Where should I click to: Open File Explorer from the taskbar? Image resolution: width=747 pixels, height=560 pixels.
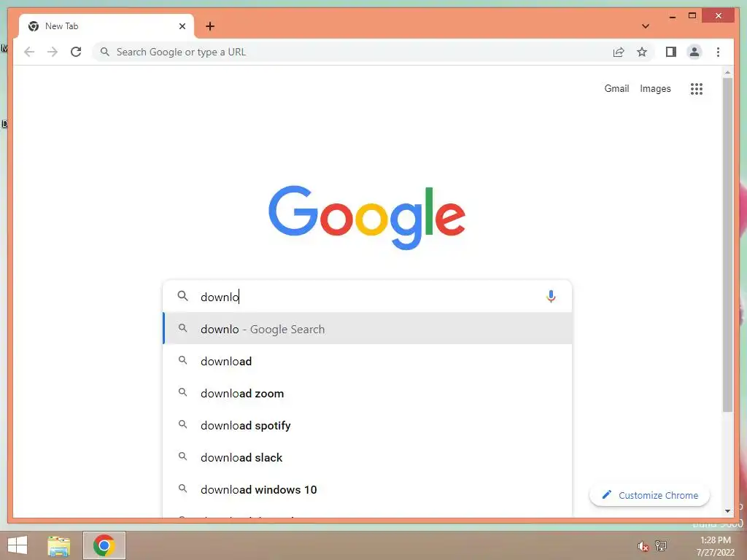click(59, 545)
